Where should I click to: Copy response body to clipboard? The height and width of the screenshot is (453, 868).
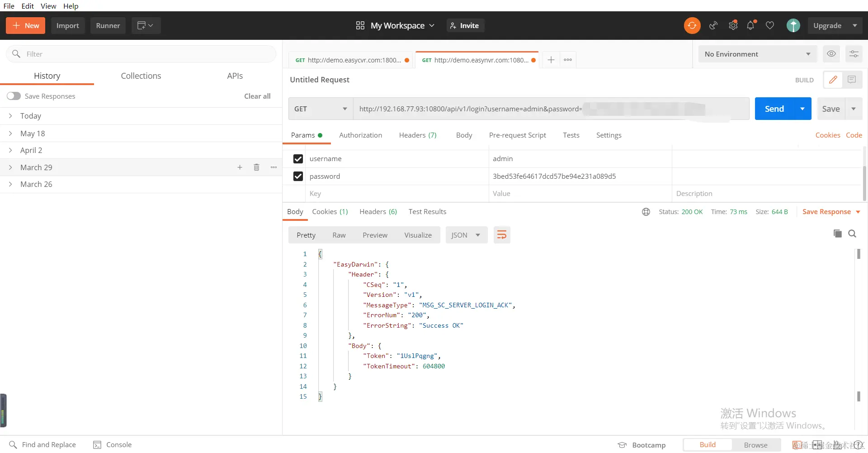837,234
